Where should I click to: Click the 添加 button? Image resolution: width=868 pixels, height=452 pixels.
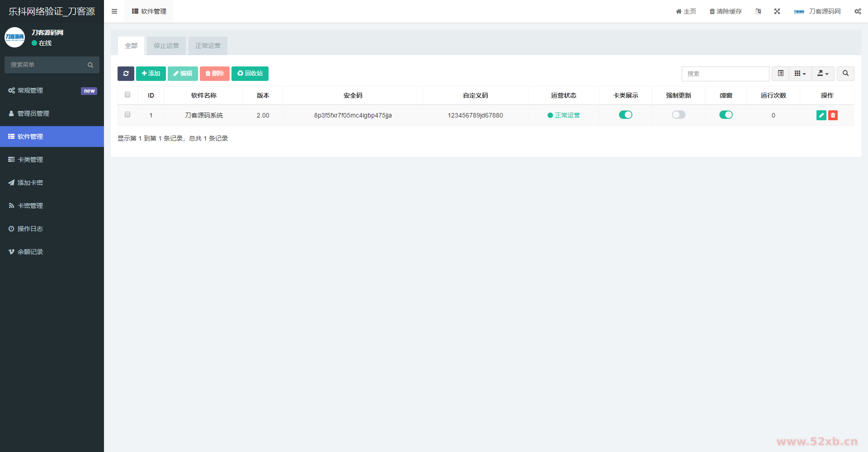pos(151,74)
